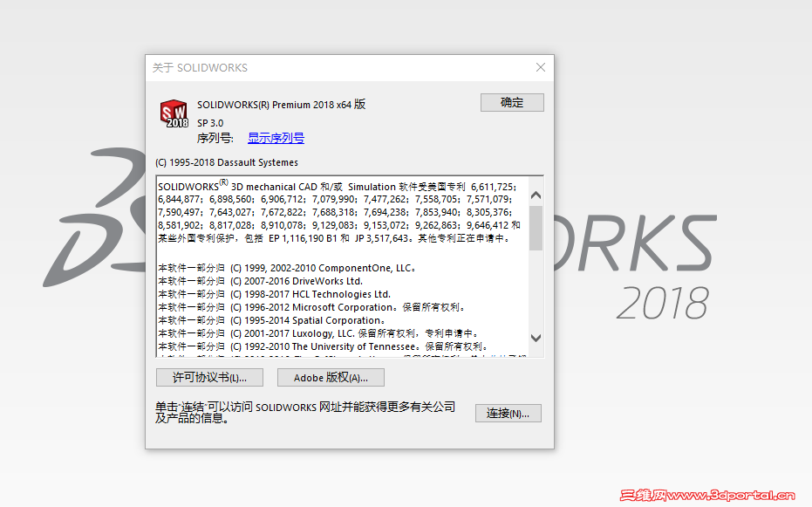Screen dimensions: 812x507
Task: Open Adobe 版权(A)... dialog
Action: (331, 378)
